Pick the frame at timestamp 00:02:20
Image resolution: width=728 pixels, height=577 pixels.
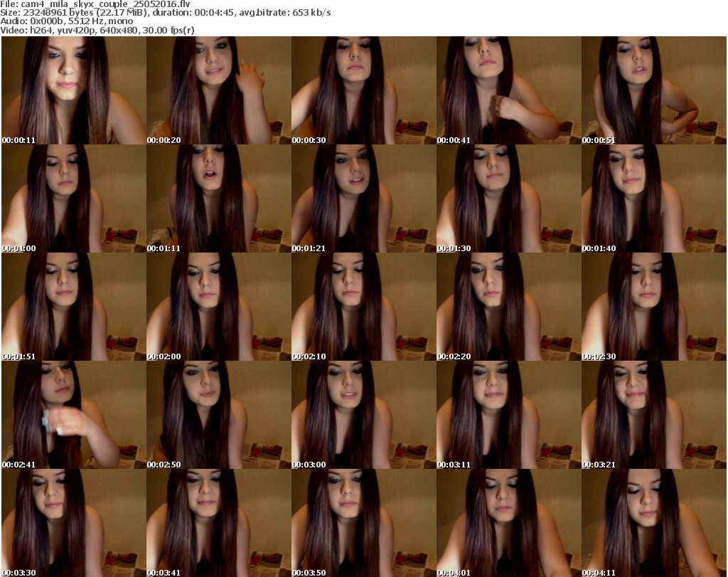(508, 307)
